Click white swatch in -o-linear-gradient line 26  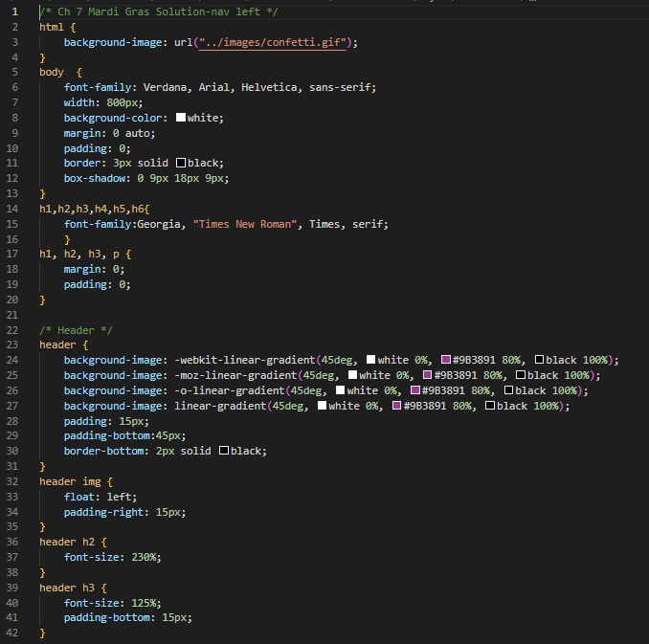(x=340, y=389)
